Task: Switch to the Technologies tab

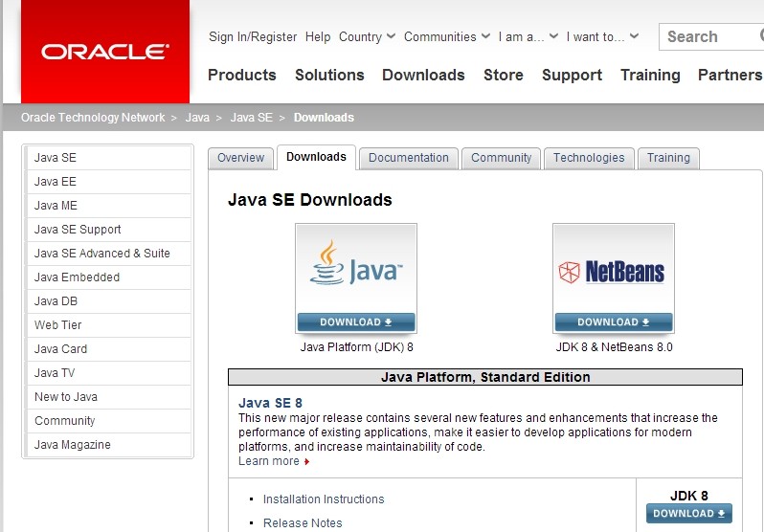Action: click(x=589, y=158)
